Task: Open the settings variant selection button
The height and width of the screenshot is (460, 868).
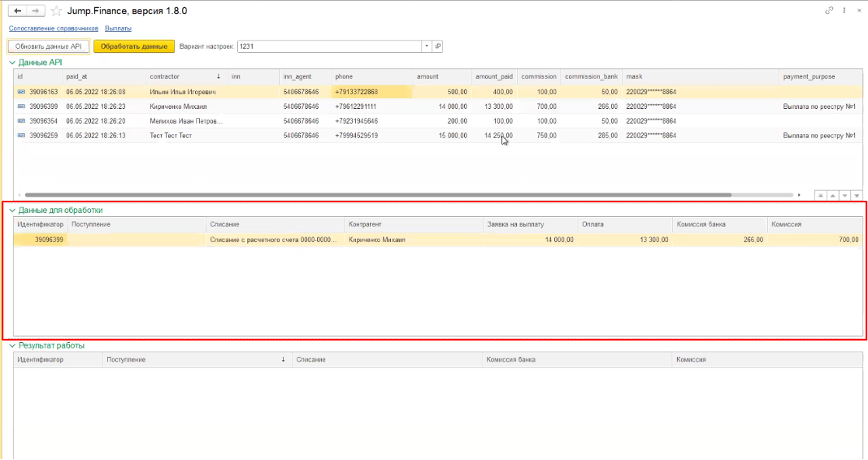Action: (x=438, y=46)
